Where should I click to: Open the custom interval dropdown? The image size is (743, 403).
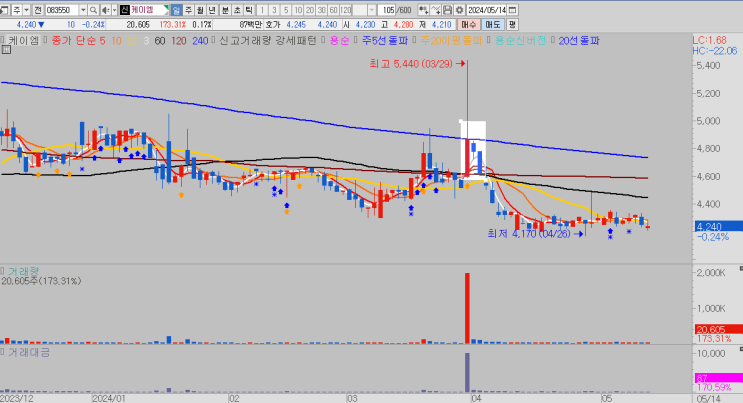pos(372,10)
